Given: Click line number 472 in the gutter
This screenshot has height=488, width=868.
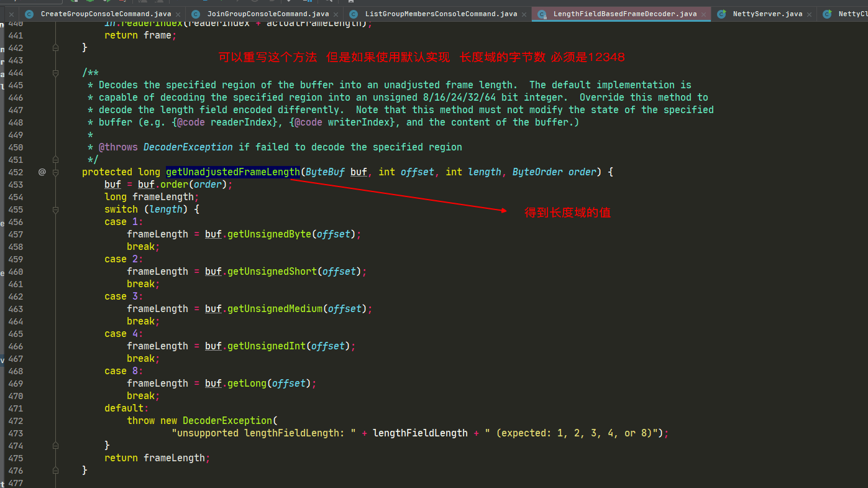Looking at the screenshot, I should [x=16, y=421].
